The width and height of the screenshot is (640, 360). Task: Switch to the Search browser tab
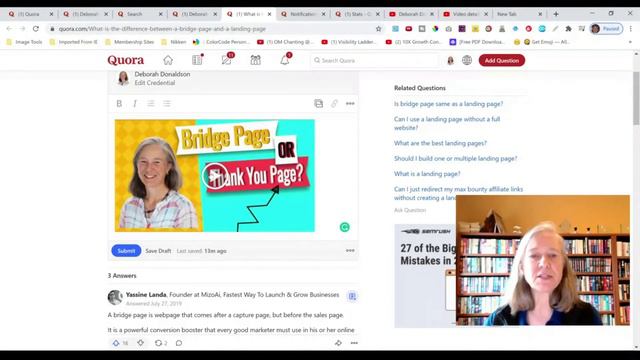(x=139, y=14)
